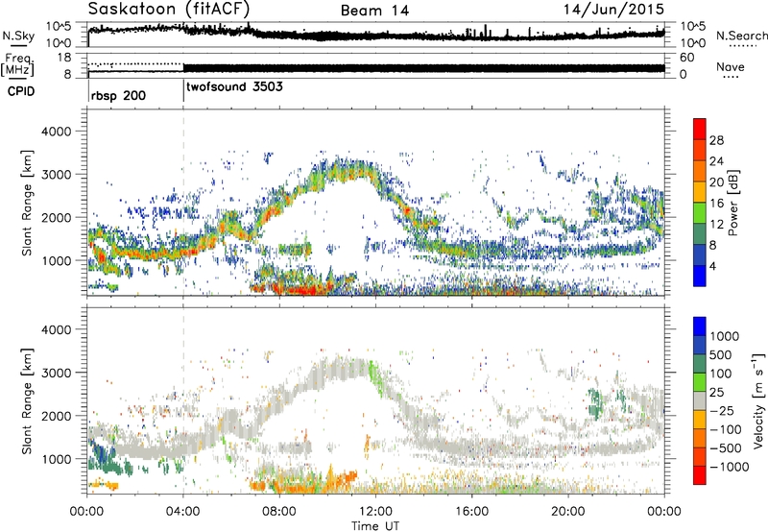
Task: Click the "-1000" label on the Velocity colorbar
Action: coord(730,467)
